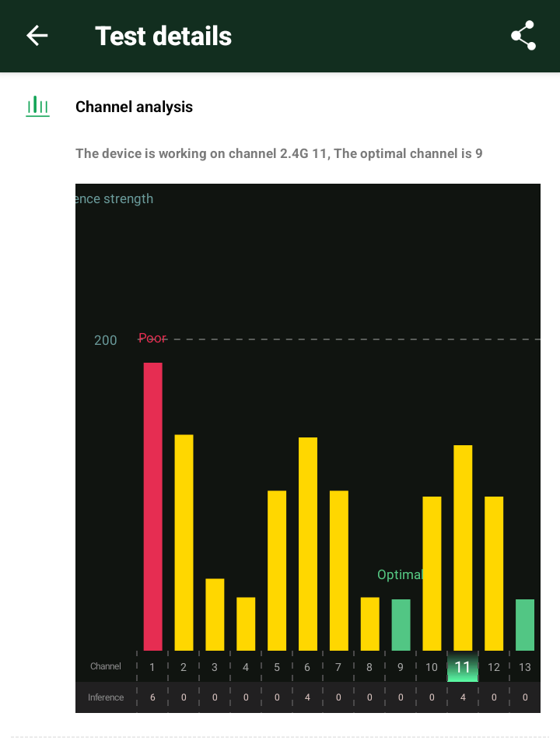Click the Channel analysis bar chart icon
The height and width of the screenshot is (741, 560).
click(37, 107)
